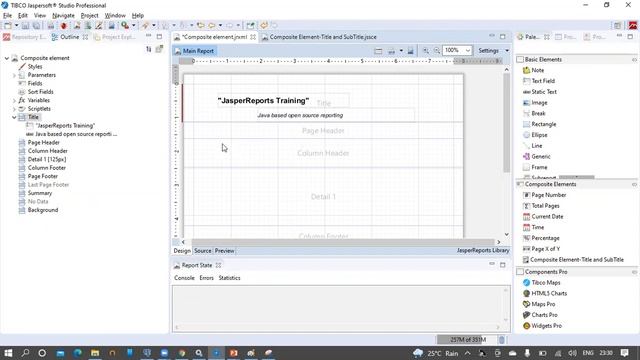
Task: Open the Console section of Report State
Action: click(184, 278)
